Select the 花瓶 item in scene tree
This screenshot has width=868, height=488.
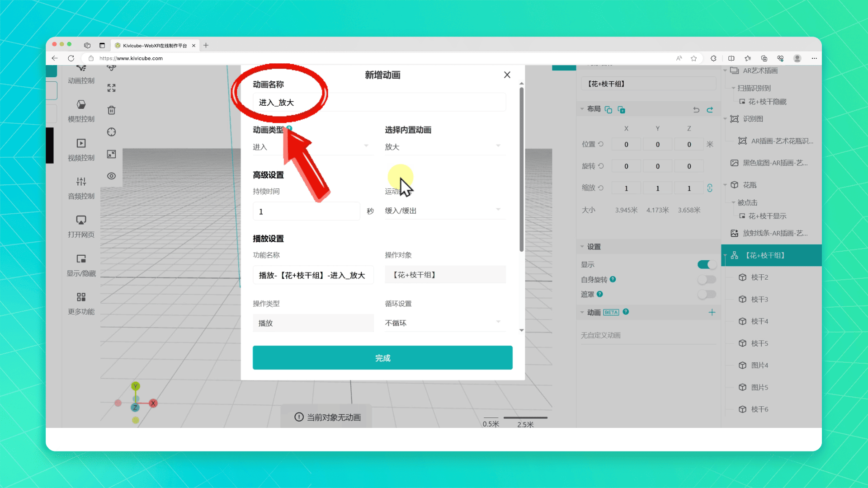[x=750, y=185]
